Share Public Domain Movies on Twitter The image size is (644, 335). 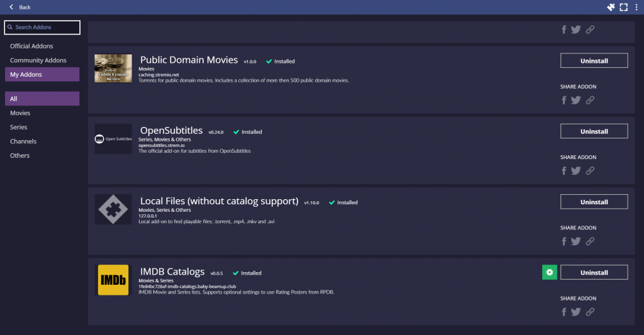click(576, 100)
